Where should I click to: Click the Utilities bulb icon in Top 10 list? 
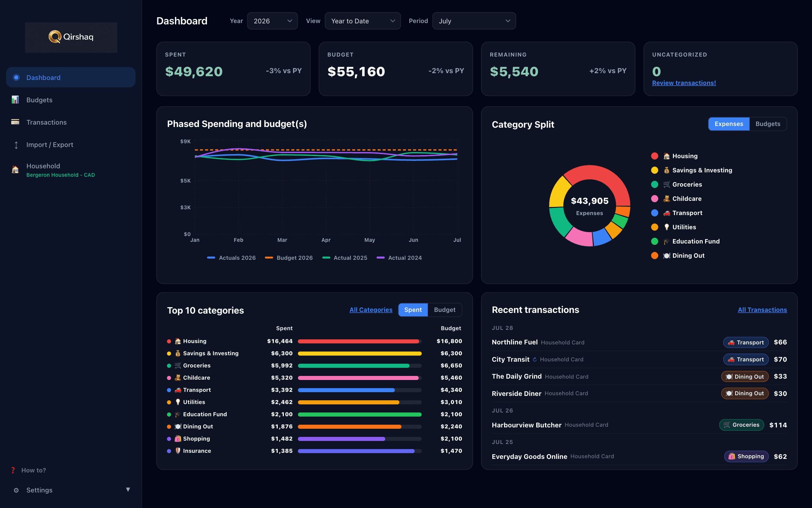coord(178,402)
